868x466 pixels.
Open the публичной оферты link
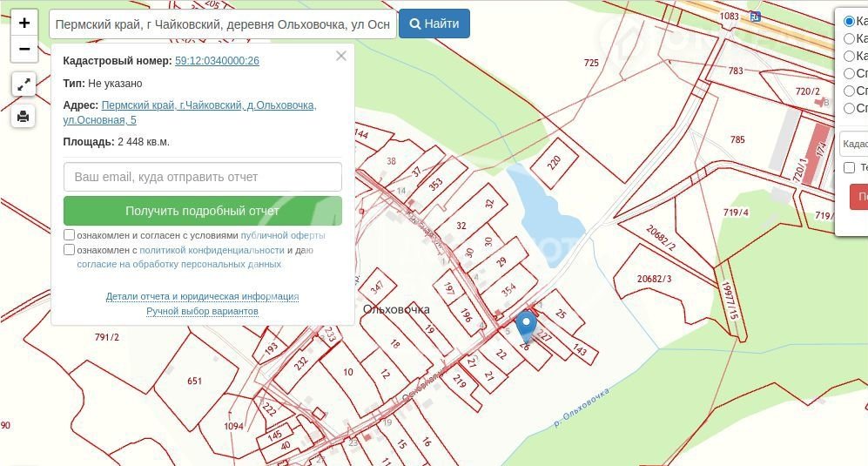tap(283, 235)
